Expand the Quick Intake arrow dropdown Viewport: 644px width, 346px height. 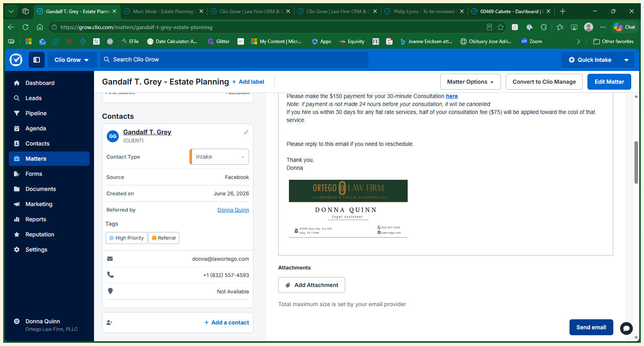pos(626,60)
